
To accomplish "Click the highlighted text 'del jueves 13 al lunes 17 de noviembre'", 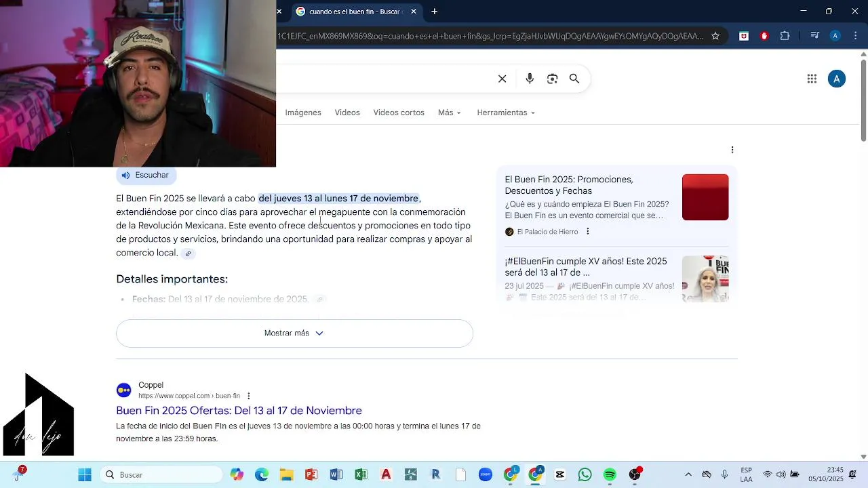I will (338, 199).
